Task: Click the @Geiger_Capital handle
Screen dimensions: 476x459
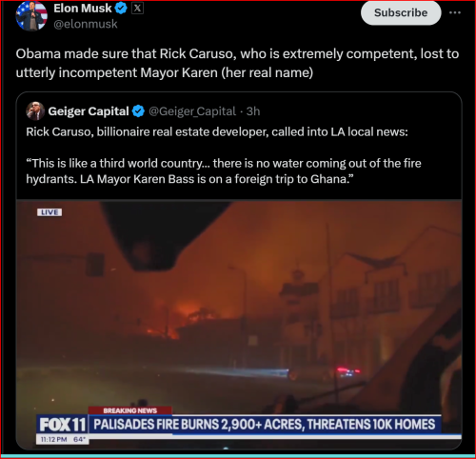Action: 192,111
